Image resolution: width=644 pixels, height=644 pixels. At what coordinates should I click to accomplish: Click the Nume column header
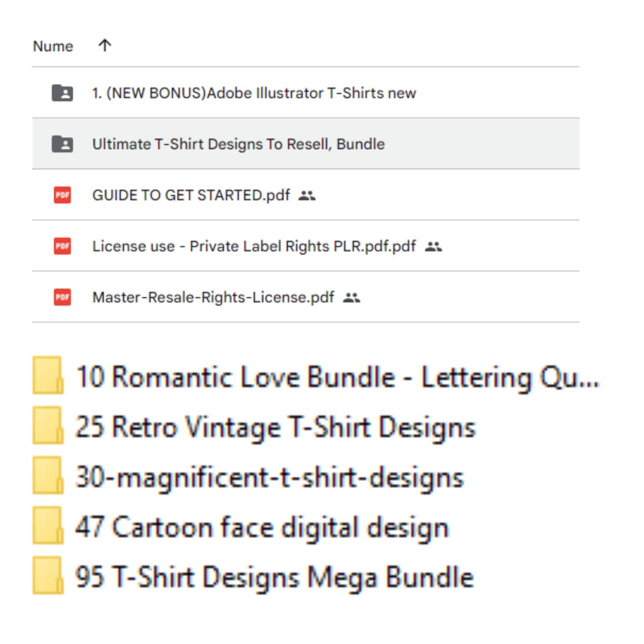(x=53, y=46)
